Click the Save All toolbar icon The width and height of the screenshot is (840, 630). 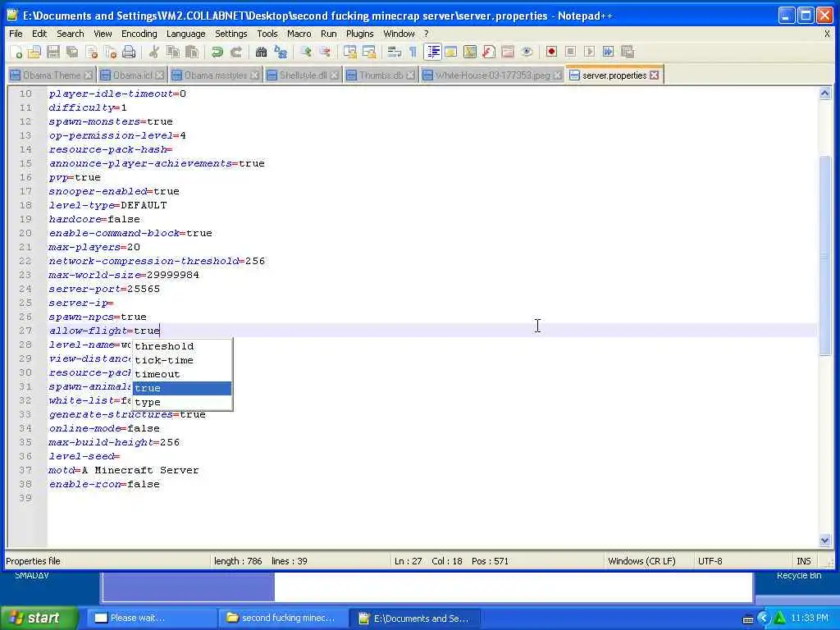point(72,52)
